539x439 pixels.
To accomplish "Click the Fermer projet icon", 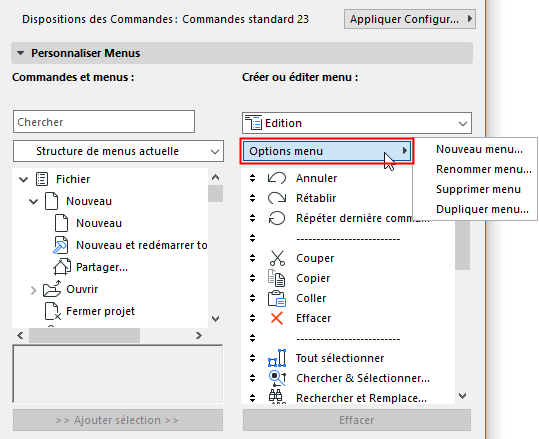I will point(53,311).
